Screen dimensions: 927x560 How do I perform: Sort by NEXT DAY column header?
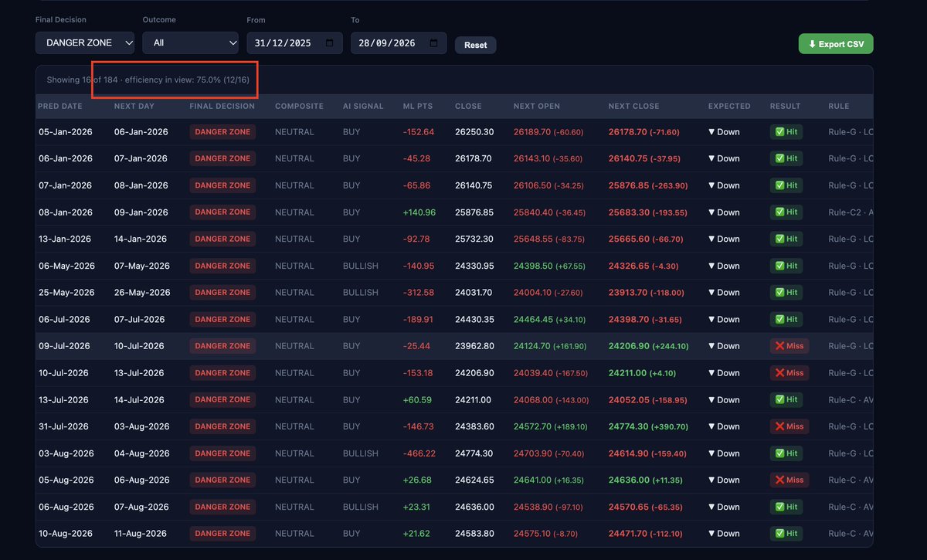(x=134, y=106)
